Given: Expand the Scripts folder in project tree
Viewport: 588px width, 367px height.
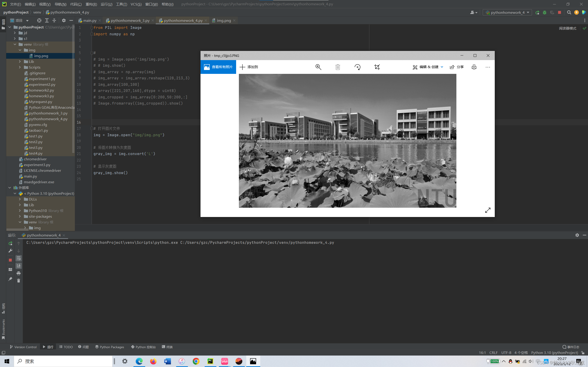Looking at the screenshot, I should pos(20,67).
